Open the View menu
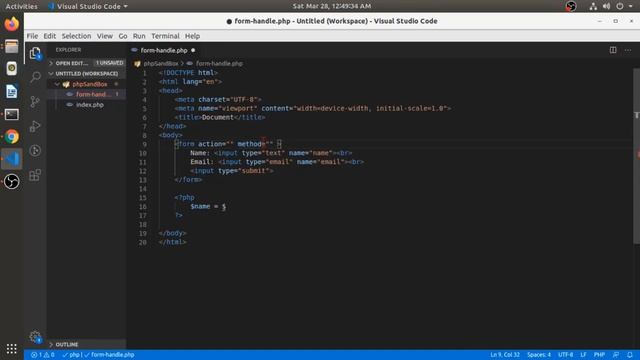This screenshot has width=640, height=360. click(x=104, y=36)
